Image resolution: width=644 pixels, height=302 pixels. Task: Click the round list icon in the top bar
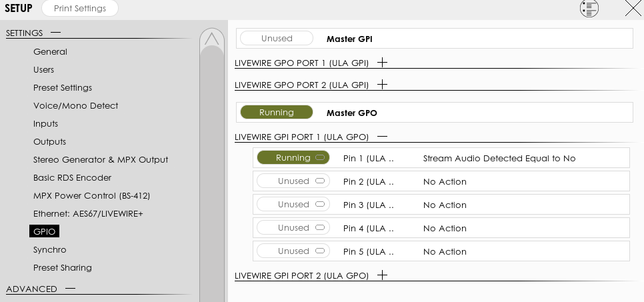pyautogui.click(x=589, y=9)
